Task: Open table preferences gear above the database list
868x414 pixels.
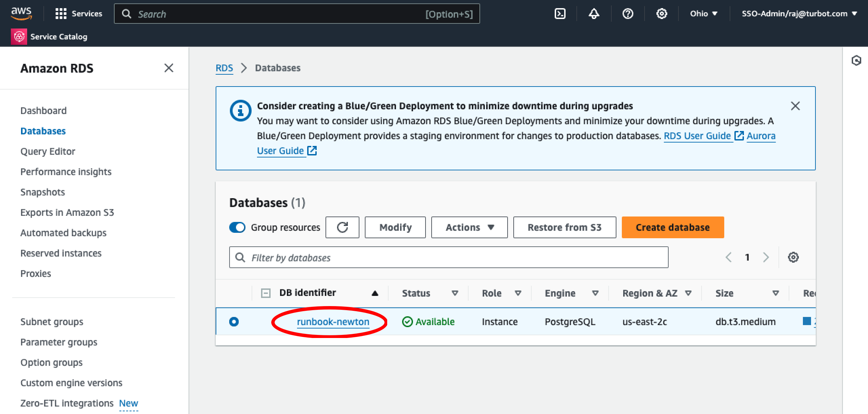Action: click(x=793, y=257)
